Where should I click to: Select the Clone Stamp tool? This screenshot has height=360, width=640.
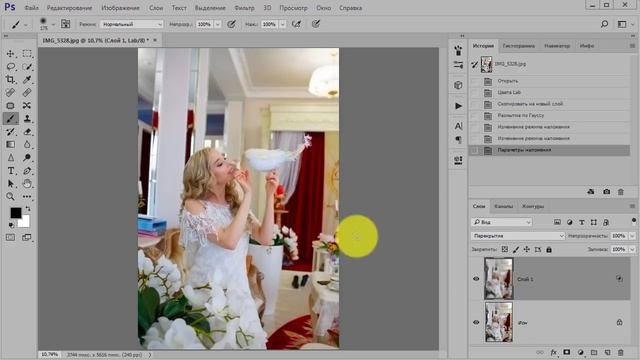(27, 119)
